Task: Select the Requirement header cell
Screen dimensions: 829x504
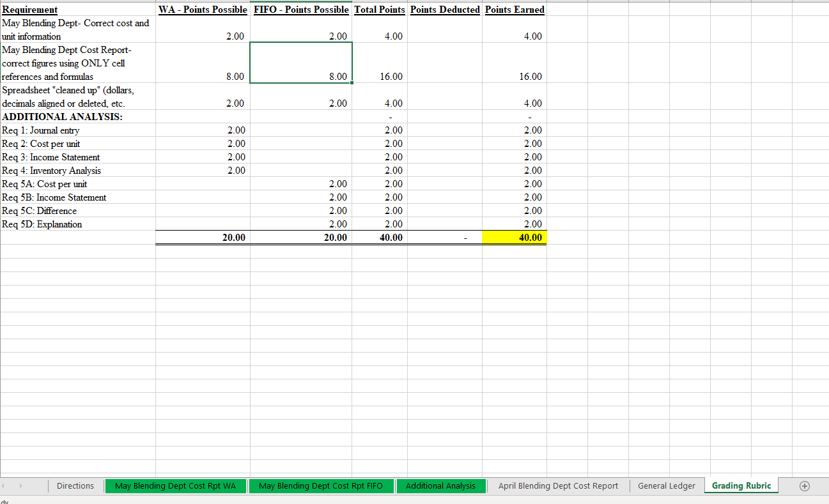Action: coord(78,10)
